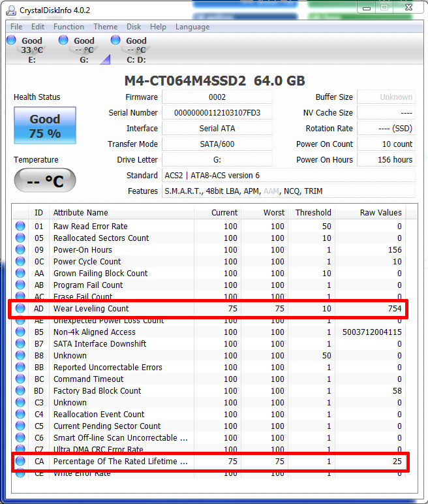This screenshot has height=504, width=428.
Task: Click the disk model title M4-CT064M4SSD2
Action: pos(185,81)
